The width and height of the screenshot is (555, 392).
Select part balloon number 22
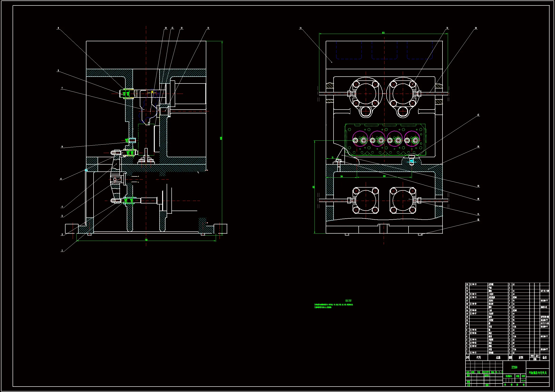(x=478, y=220)
